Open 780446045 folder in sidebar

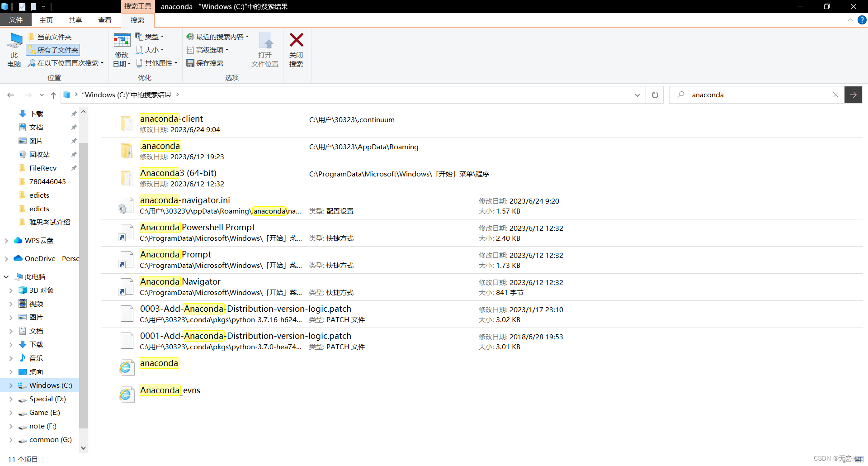coord(47,181)
